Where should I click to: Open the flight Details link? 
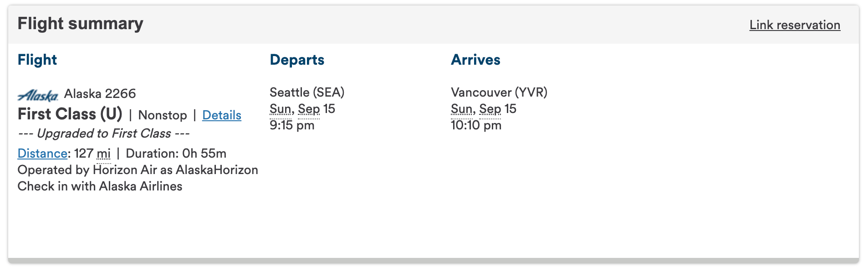click(x=221, y=115)
